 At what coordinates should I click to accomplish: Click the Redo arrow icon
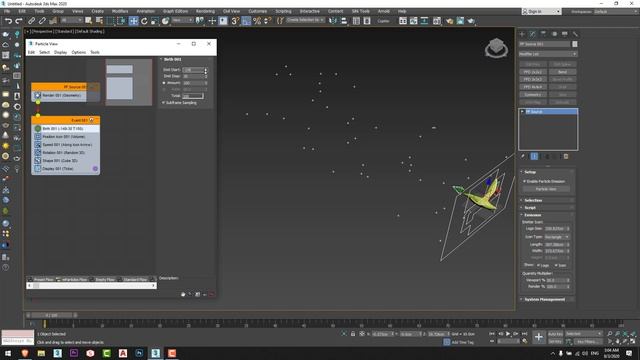[x=19, y=21]
